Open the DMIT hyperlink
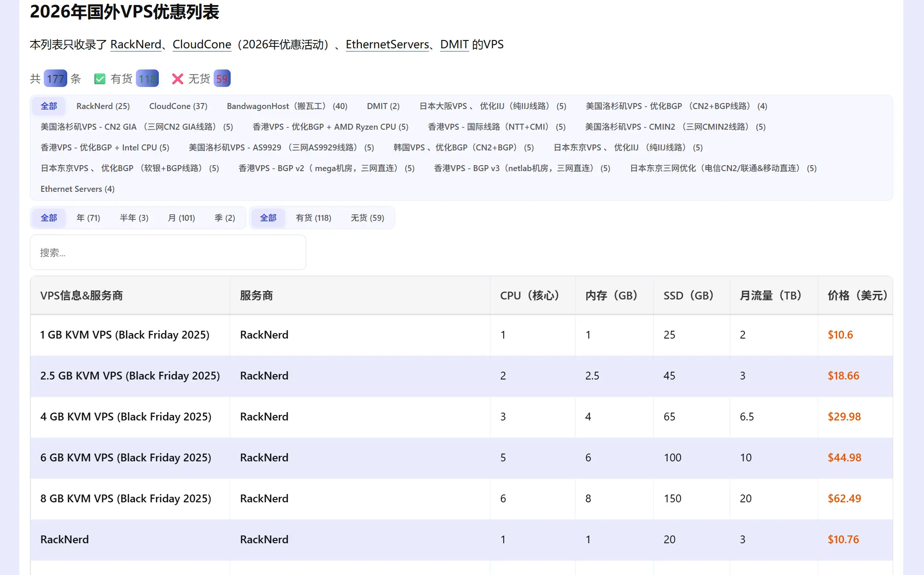Screen dimensions: 924x575 (x=454, y=45)
